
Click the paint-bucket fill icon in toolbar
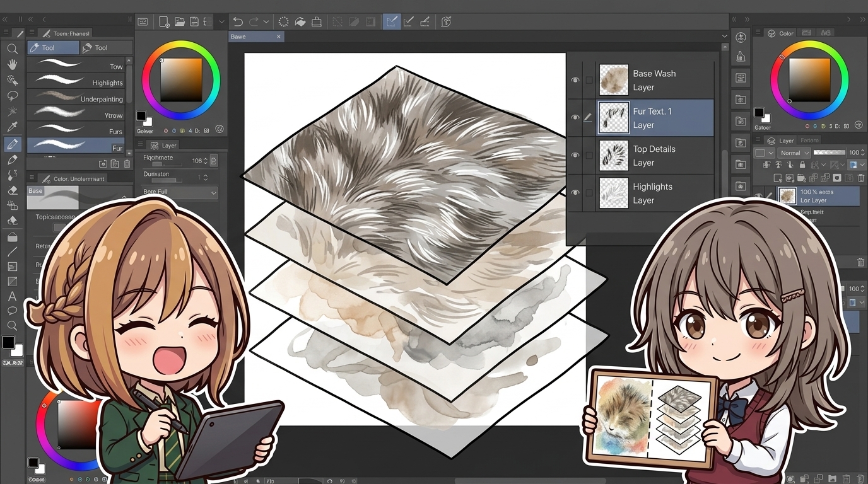tap(300, 21)
